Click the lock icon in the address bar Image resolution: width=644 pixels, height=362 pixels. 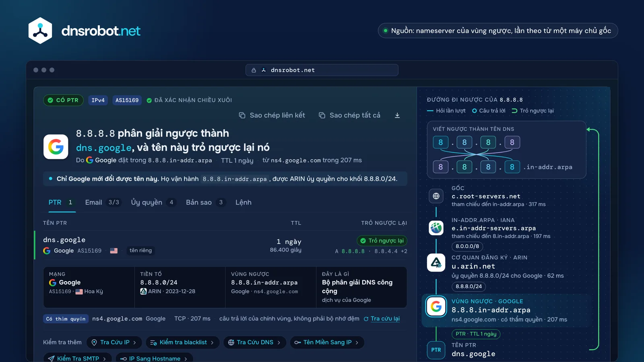point(254,70)
